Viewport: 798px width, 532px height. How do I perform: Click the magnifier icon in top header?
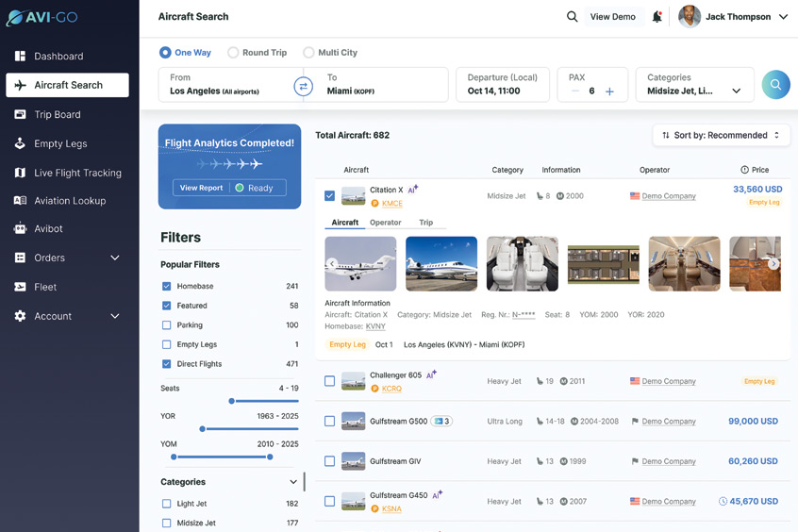click(572, 17)
